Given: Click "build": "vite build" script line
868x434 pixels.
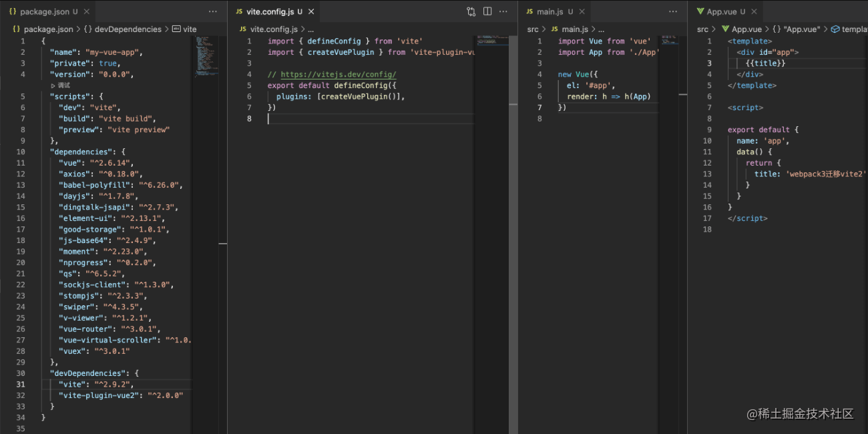Looking at the screenshot, I should point(107,118).
